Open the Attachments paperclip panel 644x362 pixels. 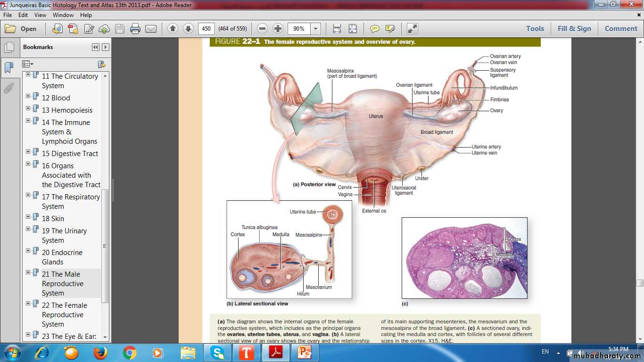click(8, 88)
